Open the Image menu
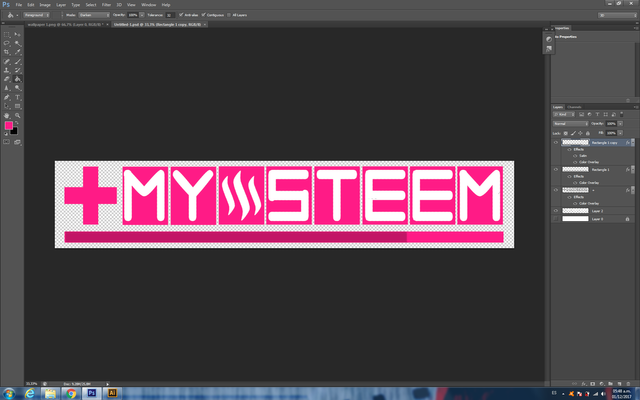The width and height of the screenshot is (640, 400). coord(45,5)
